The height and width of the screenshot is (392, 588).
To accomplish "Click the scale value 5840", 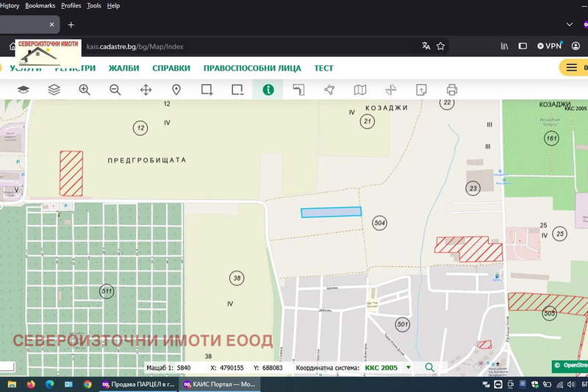I will tap(184, 368).
